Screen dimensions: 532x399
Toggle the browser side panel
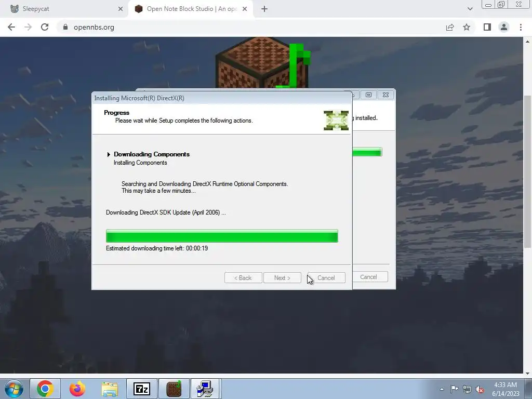pyautogui.click(x=487, y=27)
